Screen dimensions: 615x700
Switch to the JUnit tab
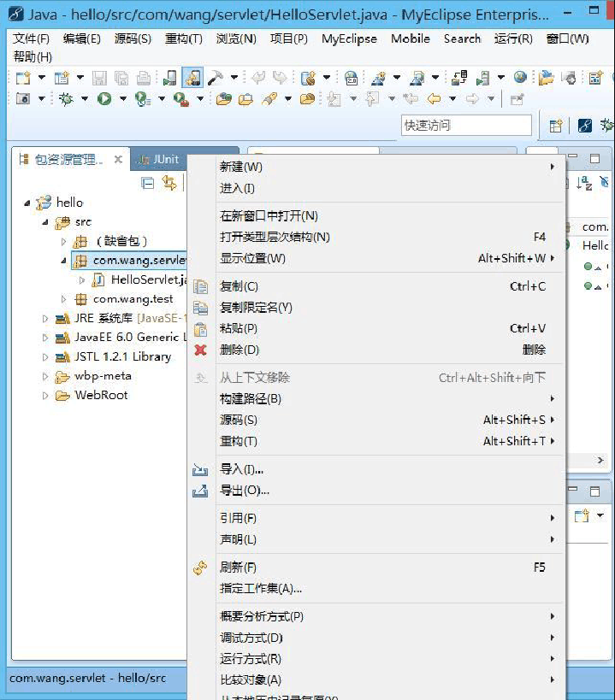158,159
